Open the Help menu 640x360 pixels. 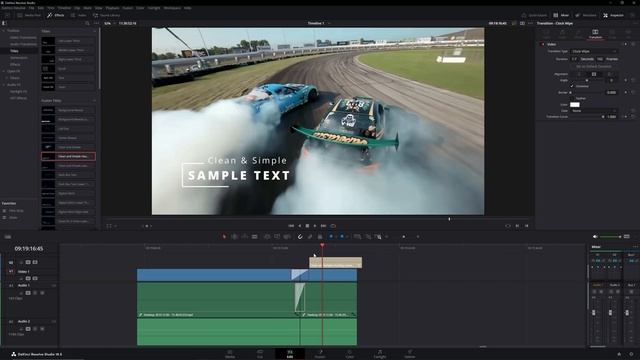(188, 8)
